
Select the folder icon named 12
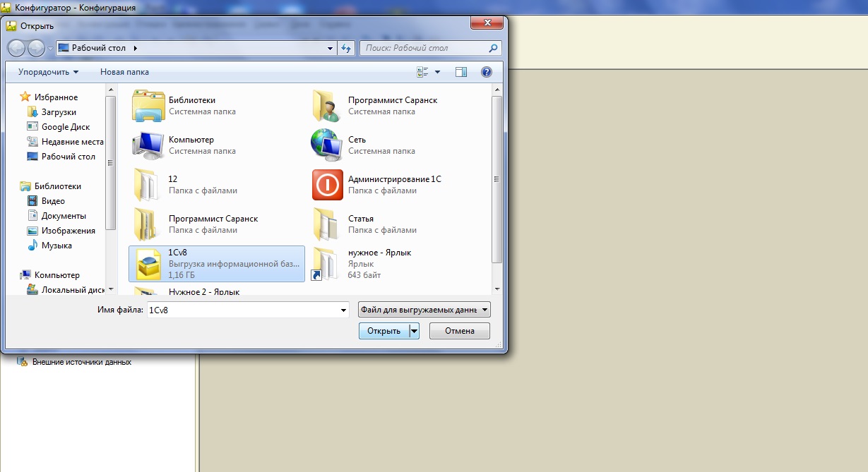(x=148, y=185)
